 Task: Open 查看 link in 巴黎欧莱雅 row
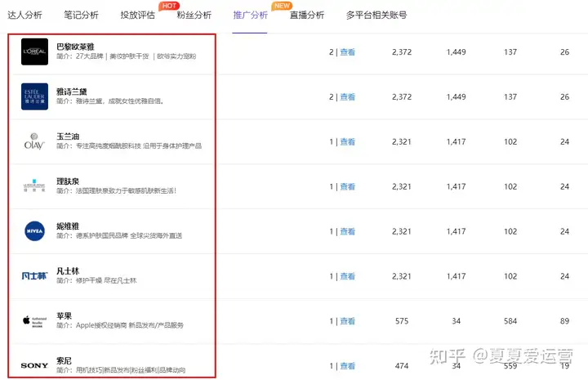[347, 52]
